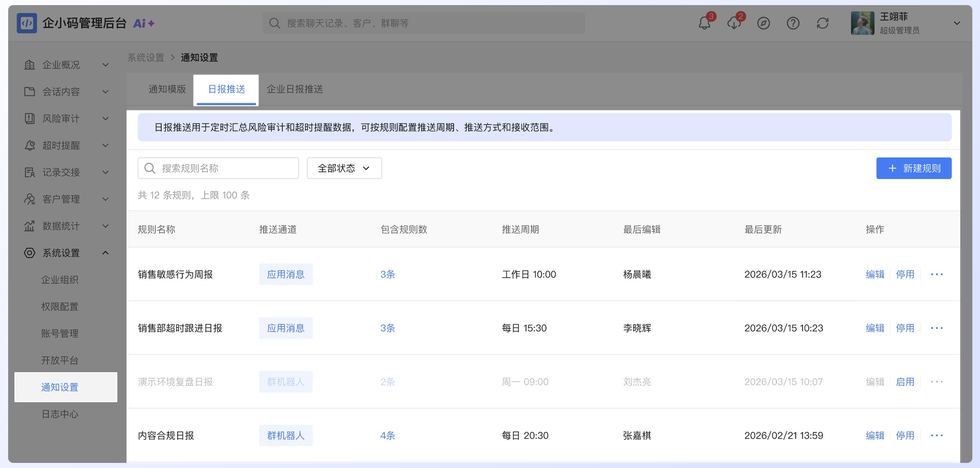980x468 pixels.
Task: Switch to the 通知模版 tab
Action: (167, 89)
